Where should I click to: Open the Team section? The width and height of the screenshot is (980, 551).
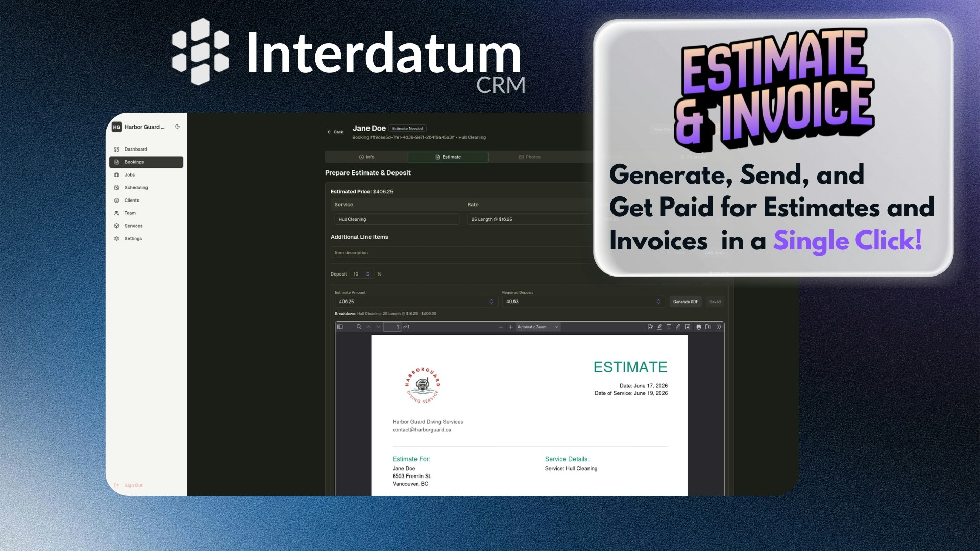click(x=146, y=213)
